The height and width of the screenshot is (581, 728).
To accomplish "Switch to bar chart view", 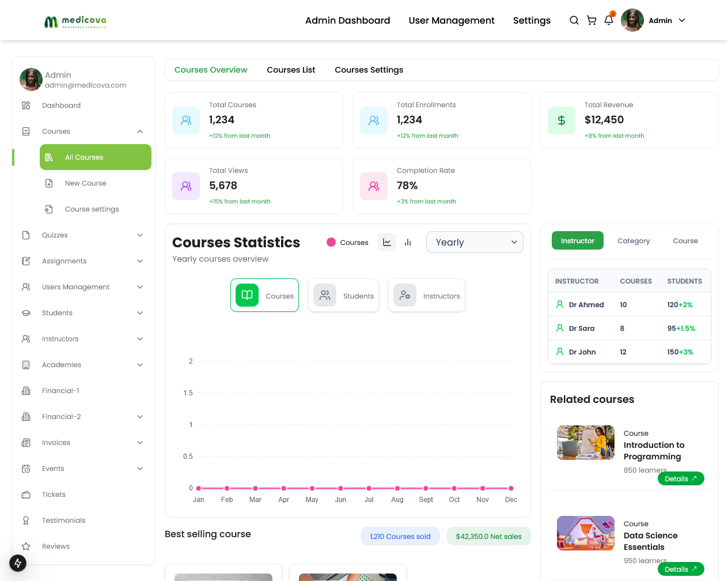I will tap(408, 243).
